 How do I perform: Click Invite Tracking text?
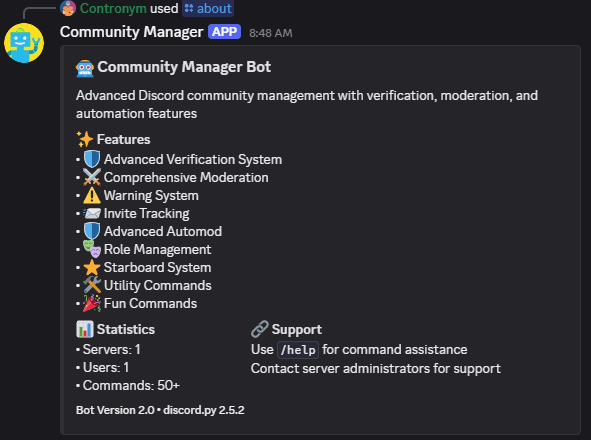147,214
